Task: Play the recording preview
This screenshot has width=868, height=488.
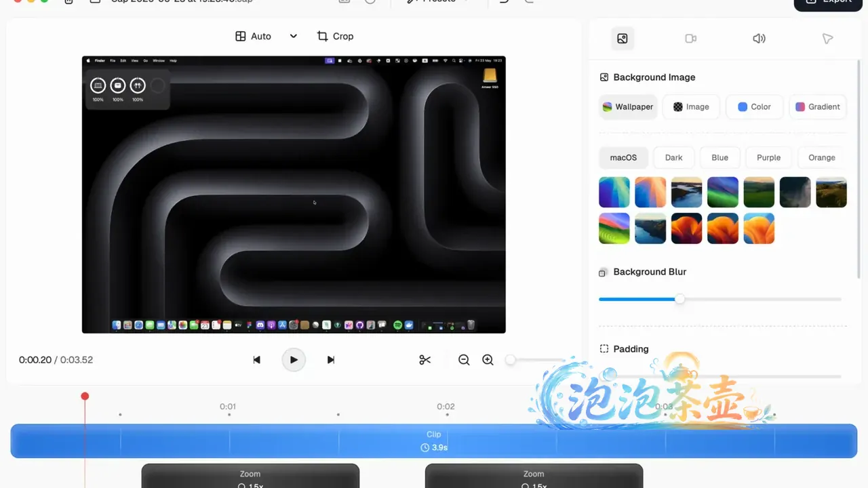Action: point(294,360)
